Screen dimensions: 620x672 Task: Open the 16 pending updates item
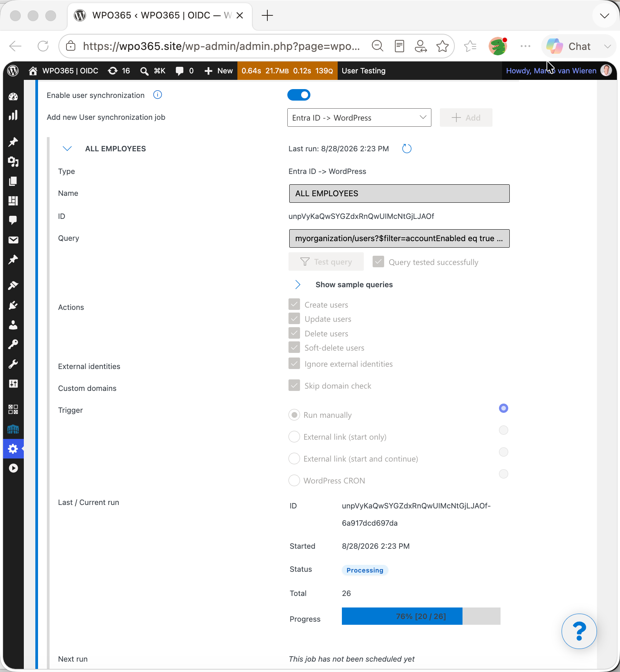point(119,71)
